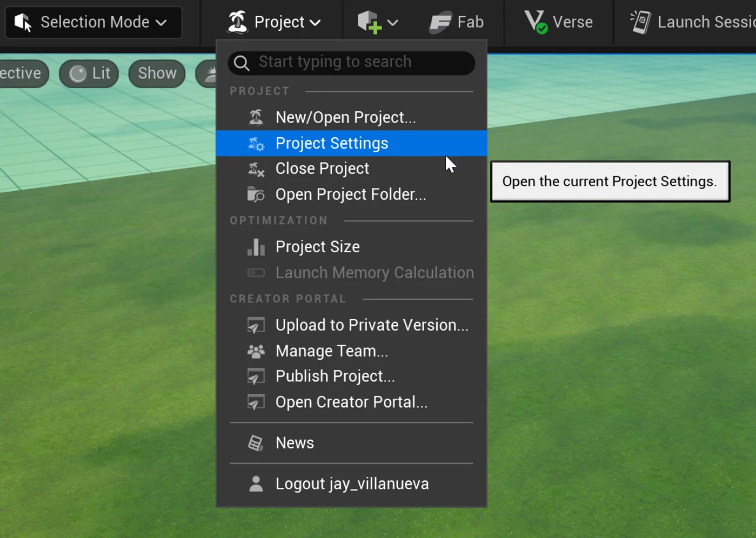The image size is (756, 538).
Task: Click the Manage Team people icon
Action: [x=256, y=352]
